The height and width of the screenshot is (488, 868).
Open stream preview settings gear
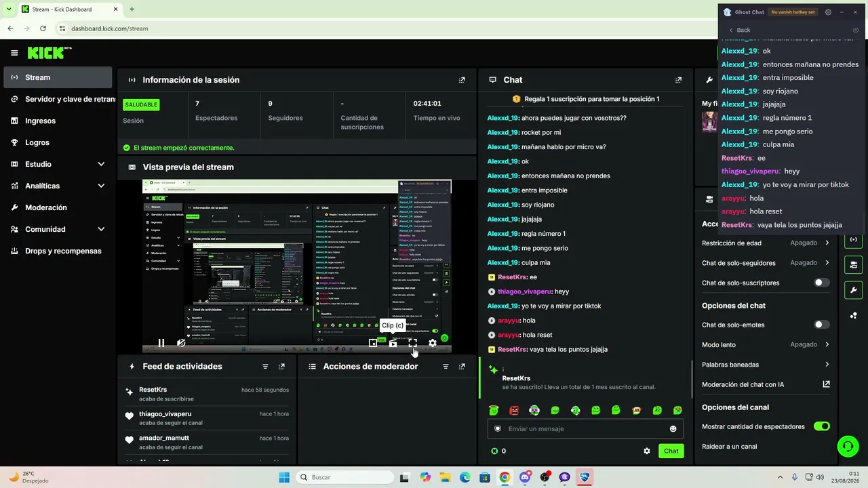pyautogui.click(x=433, y=343)
